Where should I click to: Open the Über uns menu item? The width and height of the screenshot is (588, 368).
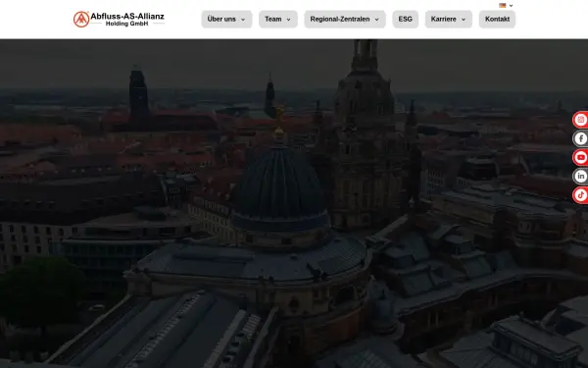pos(226,20)
